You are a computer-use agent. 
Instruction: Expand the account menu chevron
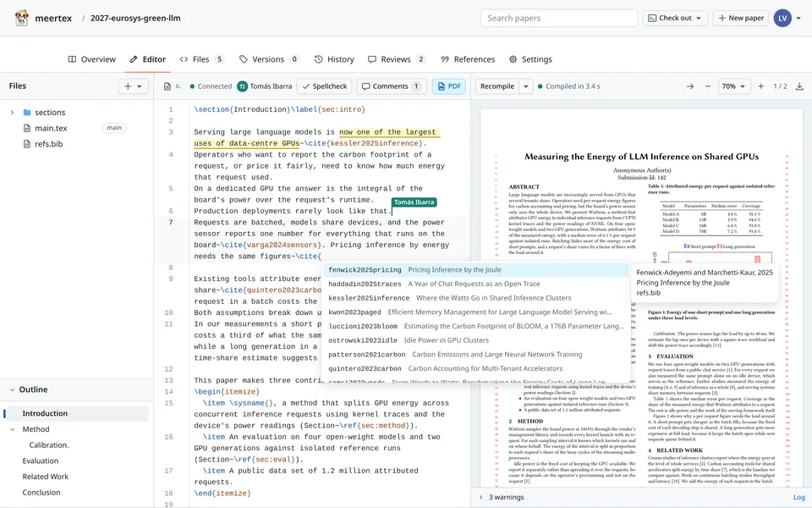click(798, 18)
